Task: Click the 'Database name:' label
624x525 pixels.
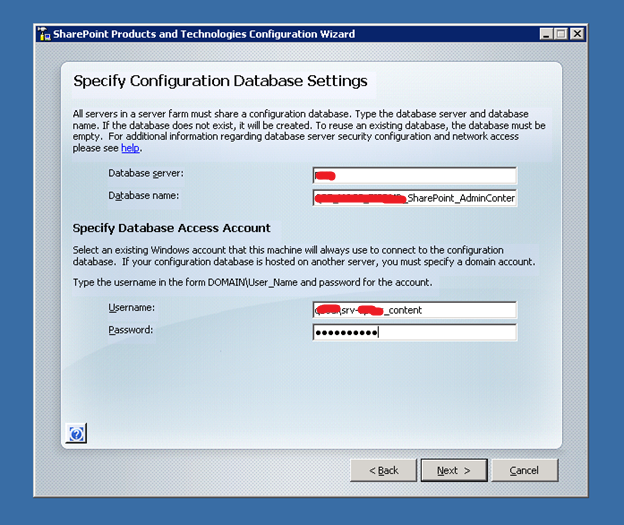Action: click(144, 195)
